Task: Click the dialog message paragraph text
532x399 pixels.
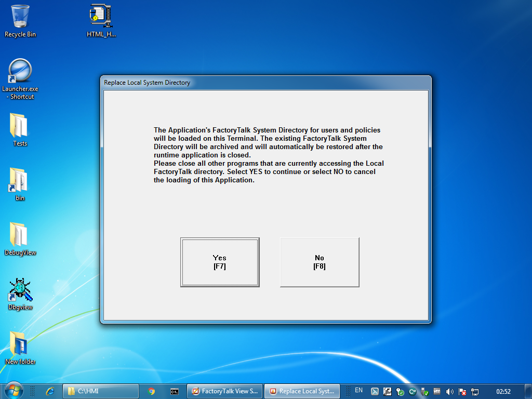Action: [x=269, y=155]
